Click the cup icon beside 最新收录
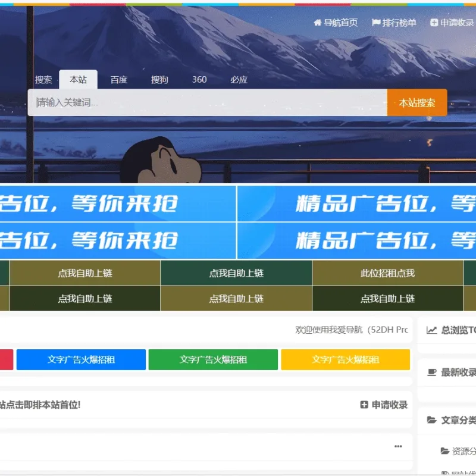This screenshot has height=476, width=476. pyautogui.click(x=432, y=372)
